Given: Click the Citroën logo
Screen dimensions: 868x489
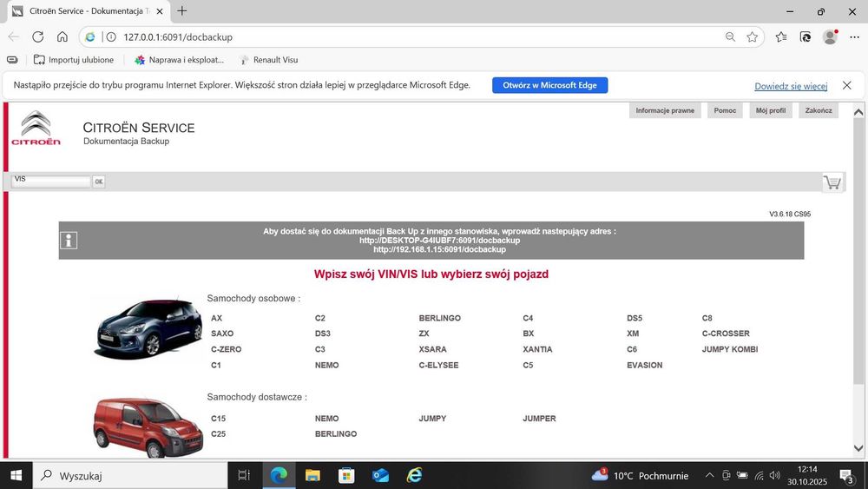Looking at the screenshot, I should [x=36, y=128].
